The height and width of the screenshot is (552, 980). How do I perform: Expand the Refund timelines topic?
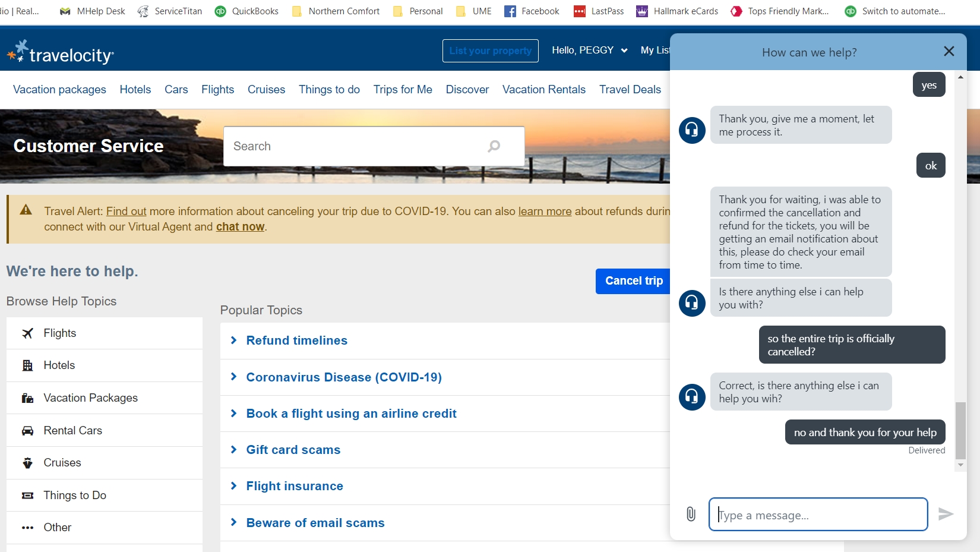click(x=297, y=340)
